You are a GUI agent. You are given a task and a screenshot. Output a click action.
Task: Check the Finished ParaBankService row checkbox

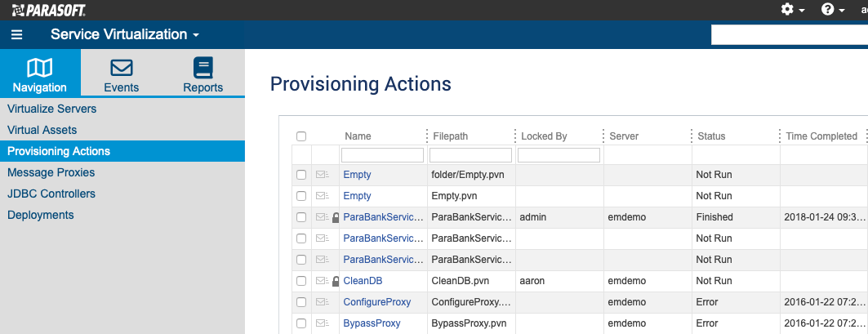(301, 217)
